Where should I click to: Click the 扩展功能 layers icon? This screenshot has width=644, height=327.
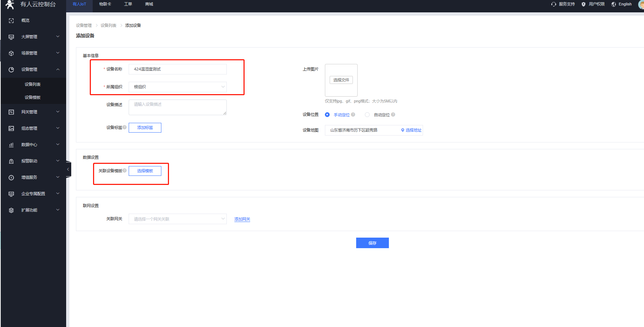(x=11, y=210)
